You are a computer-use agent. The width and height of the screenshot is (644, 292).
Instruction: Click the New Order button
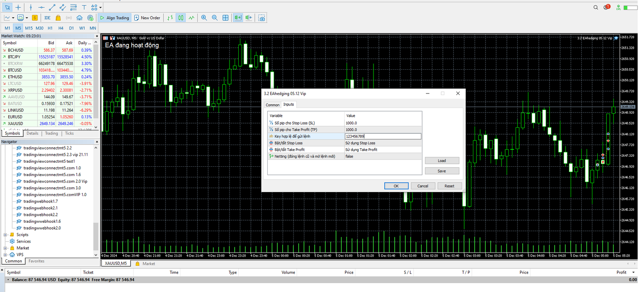[147, 18]
